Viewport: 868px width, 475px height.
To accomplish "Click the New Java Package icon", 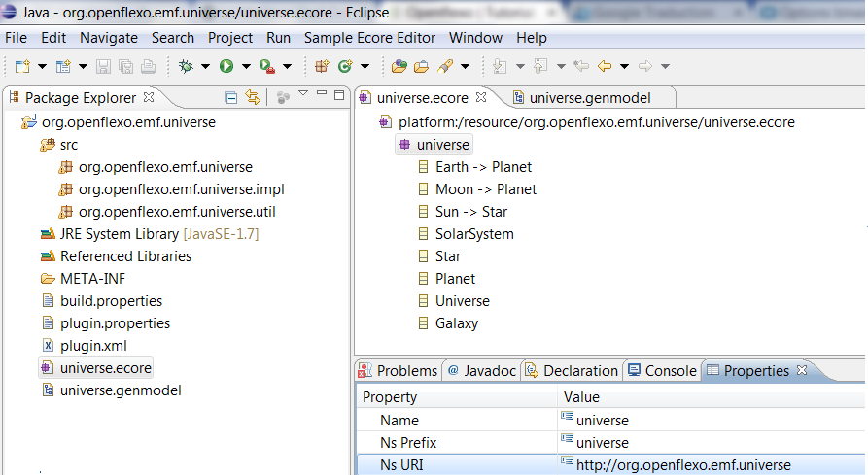I will pyautogui.click(x=322, y=66).
